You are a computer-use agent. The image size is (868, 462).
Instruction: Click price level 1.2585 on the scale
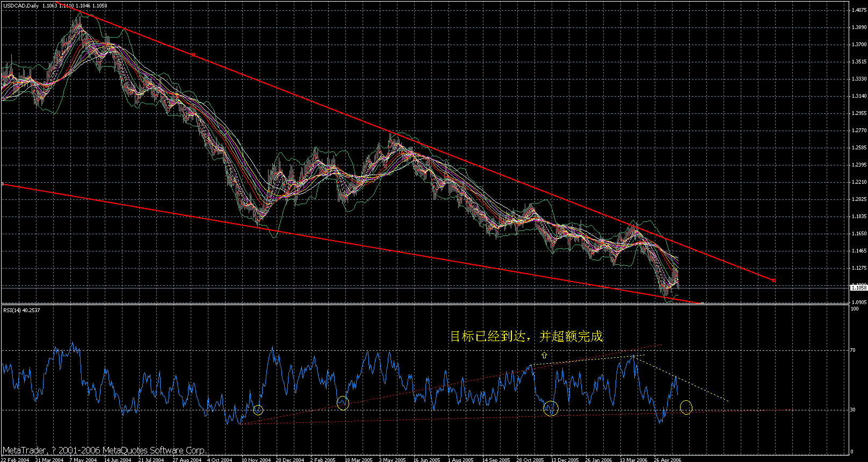point(859,147)
